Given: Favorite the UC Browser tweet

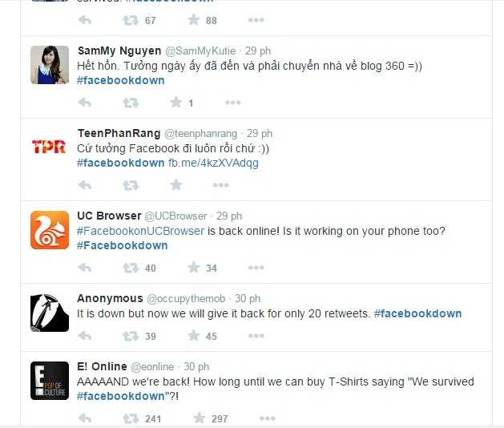Looking at the screenshot, I should [193, 267].
